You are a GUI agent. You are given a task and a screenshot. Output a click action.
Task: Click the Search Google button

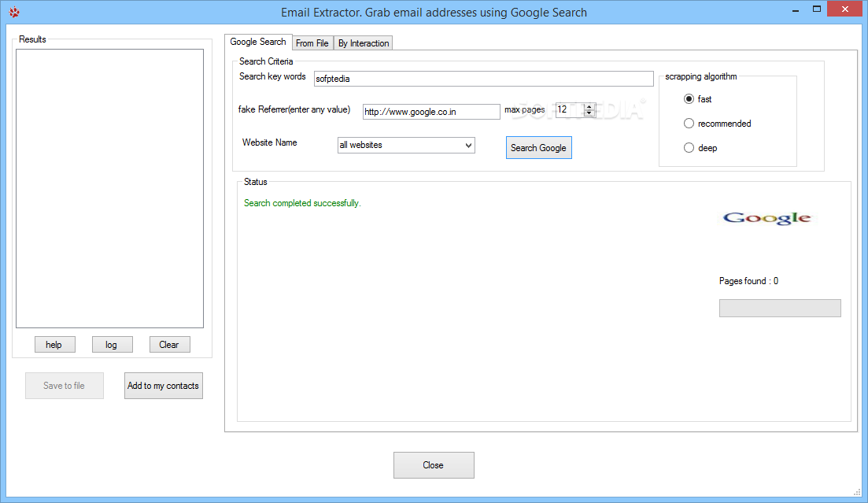coord(538,148)
